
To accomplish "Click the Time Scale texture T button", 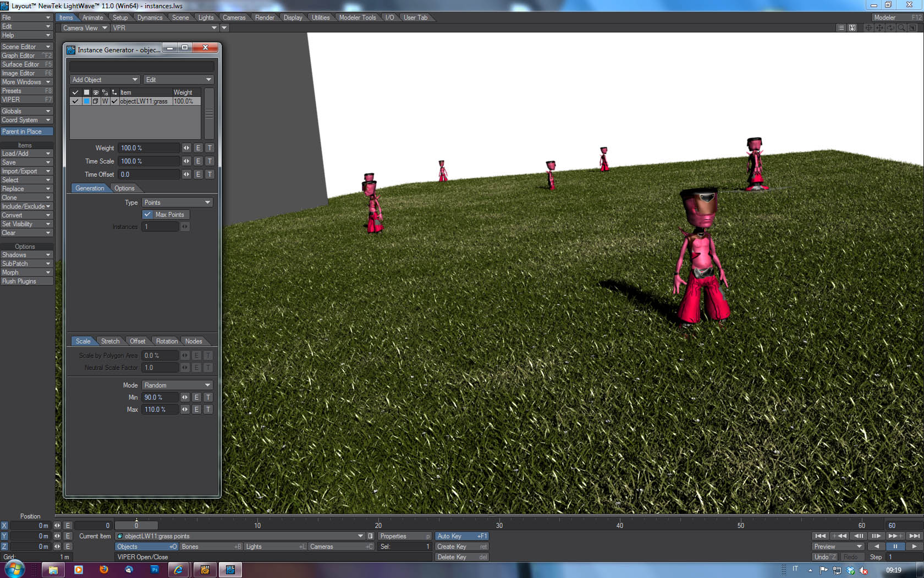I will 210,161.
